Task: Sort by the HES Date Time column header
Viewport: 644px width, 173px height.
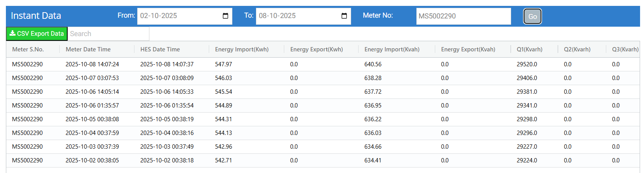Action: click(x=160, y=49)
